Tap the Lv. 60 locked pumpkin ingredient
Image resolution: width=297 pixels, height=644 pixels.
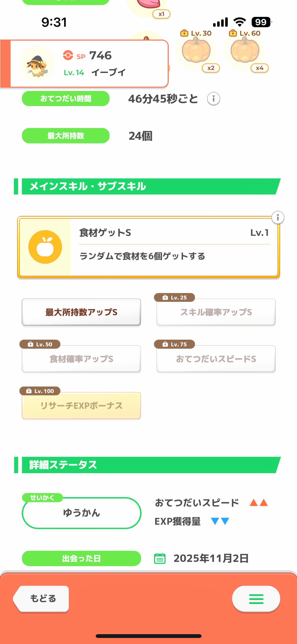click(x=245, y=50)
